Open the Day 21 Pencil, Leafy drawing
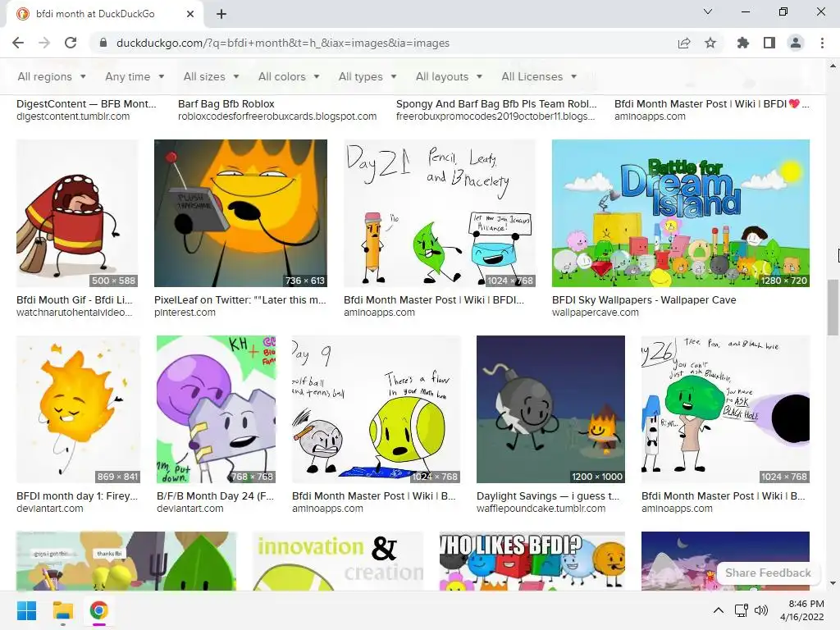This screenshot has width=840, height=630. [x=440, y=213]
